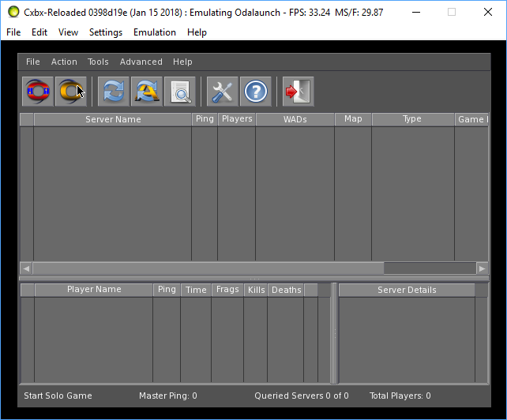Sort by Time column header
507x420 pixels.
click(196, 290)
